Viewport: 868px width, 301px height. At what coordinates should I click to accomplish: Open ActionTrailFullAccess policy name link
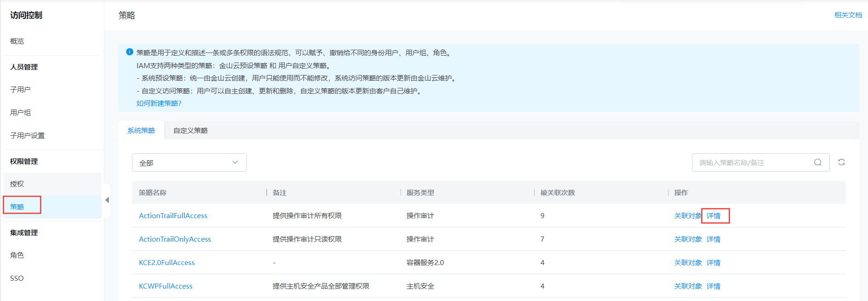pos(173,216)
